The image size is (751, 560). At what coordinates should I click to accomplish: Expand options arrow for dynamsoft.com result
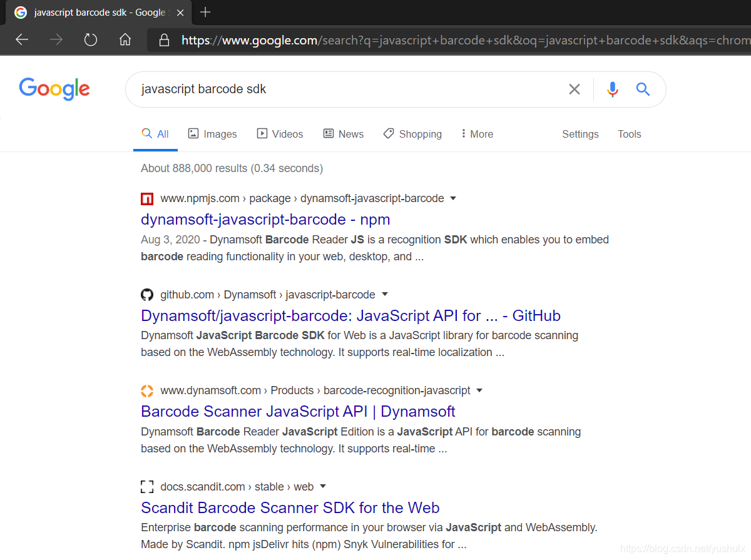pos(479,390)
